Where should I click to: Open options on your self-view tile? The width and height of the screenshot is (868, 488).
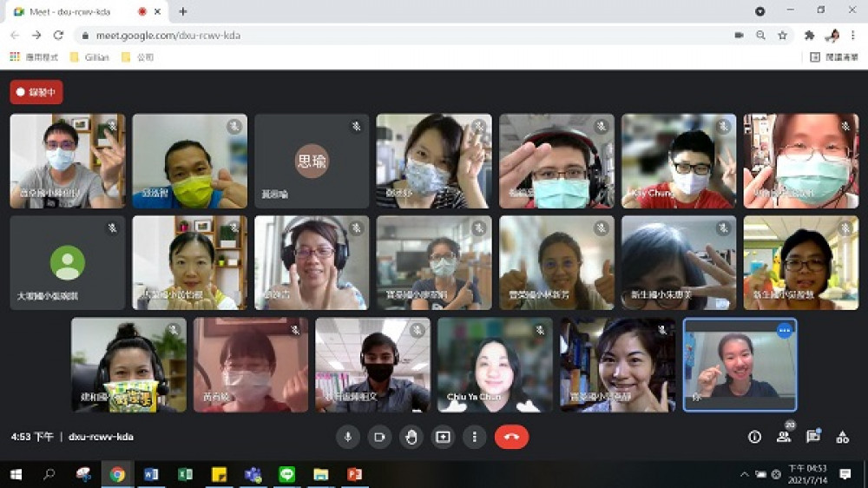[x=784, y=331]
